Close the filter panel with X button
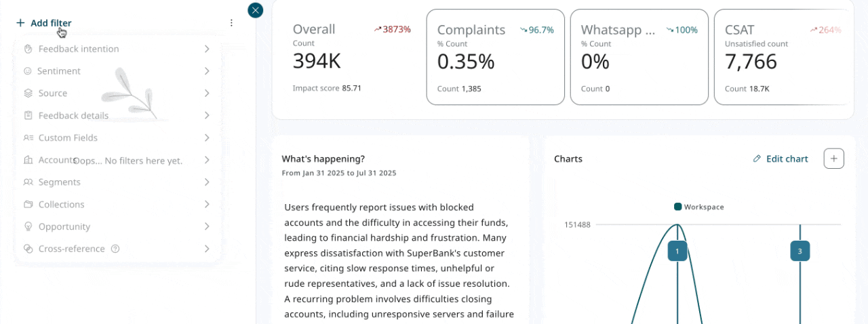868x324 pixels. point(255,10)
